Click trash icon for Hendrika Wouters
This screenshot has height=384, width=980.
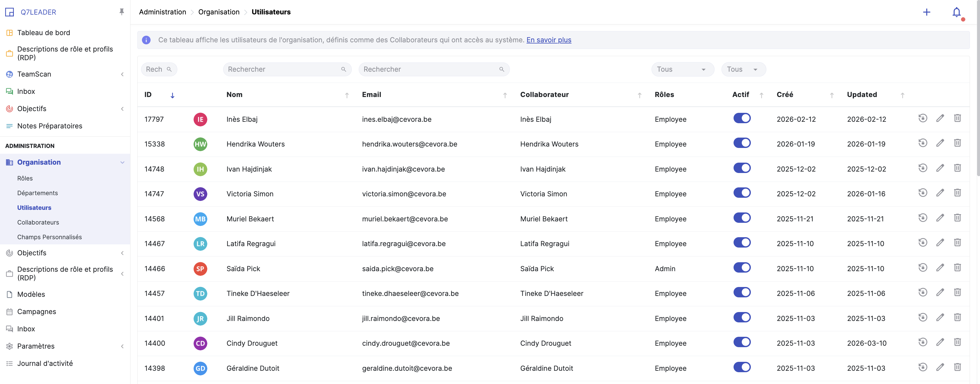pos(957,143)
